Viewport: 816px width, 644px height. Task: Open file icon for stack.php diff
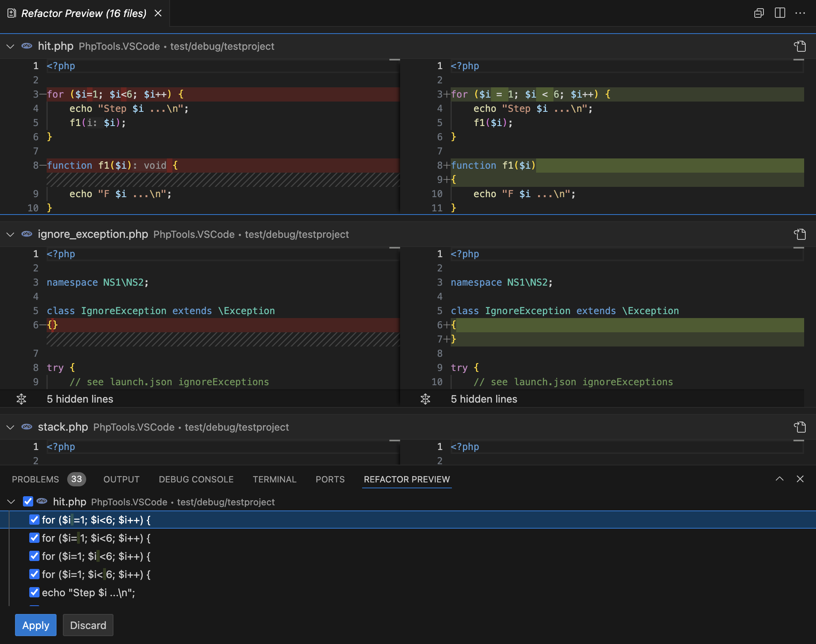(x=800, y=427)
